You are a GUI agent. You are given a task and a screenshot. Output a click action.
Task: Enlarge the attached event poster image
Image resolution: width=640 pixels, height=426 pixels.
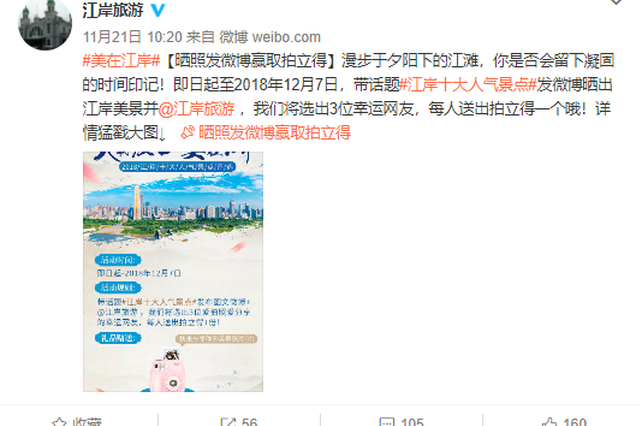[173, 272]
